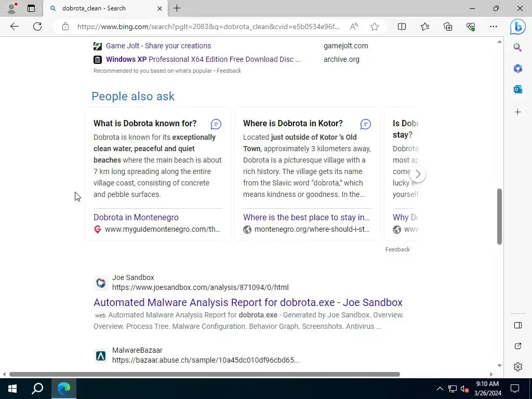Viewport: 532px width, 399px height.
Task: View site information lock icon
Action: pos(65,26)
